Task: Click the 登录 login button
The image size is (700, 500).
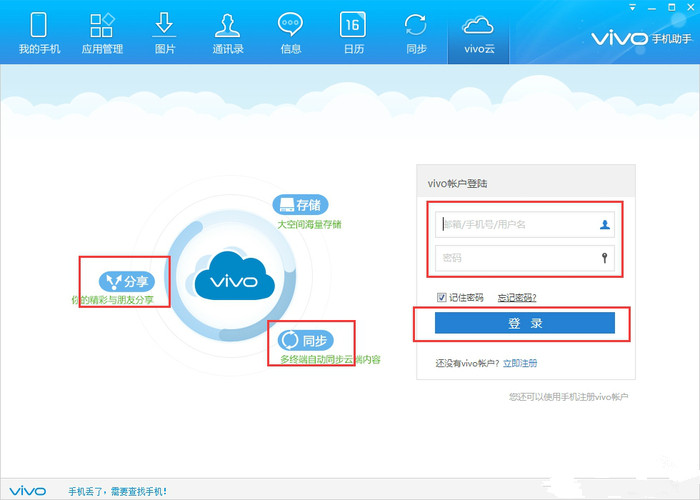Action: point(525,323)
